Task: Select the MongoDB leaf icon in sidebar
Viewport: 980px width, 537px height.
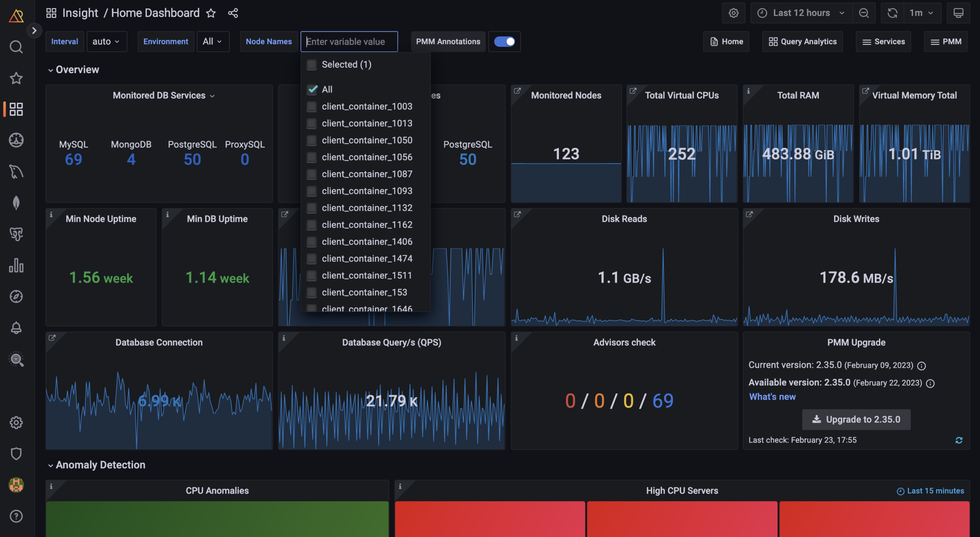Action: click(16, 202)
